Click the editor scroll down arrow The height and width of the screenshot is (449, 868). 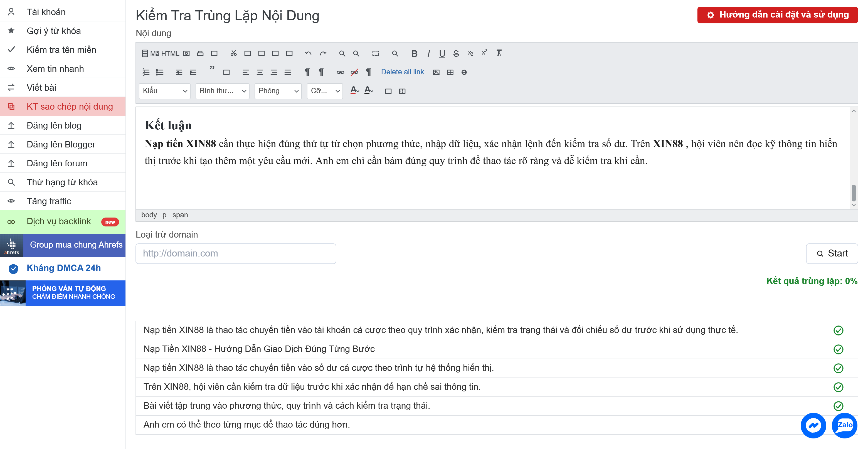[854, 205]
